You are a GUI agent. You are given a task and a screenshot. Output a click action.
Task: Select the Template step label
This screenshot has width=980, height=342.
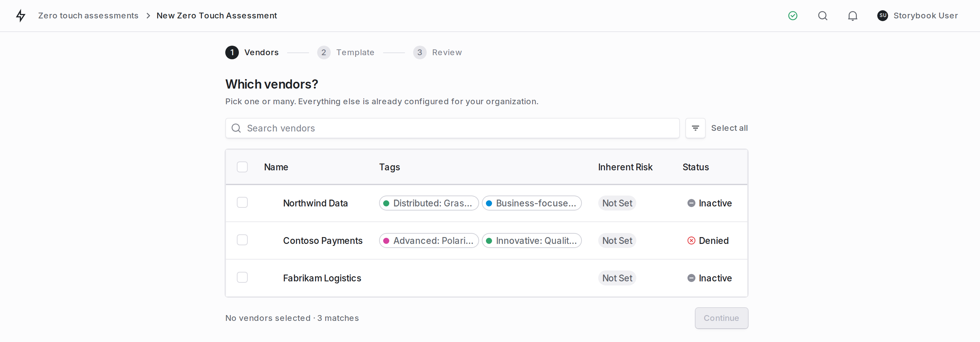(355, 52)
